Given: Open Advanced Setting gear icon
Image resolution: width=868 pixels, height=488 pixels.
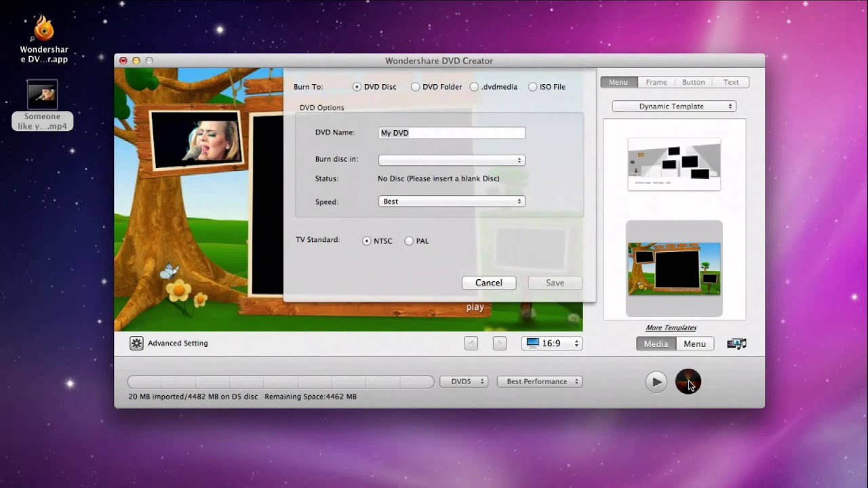Looking at the screenshot, I should point(136,343).
